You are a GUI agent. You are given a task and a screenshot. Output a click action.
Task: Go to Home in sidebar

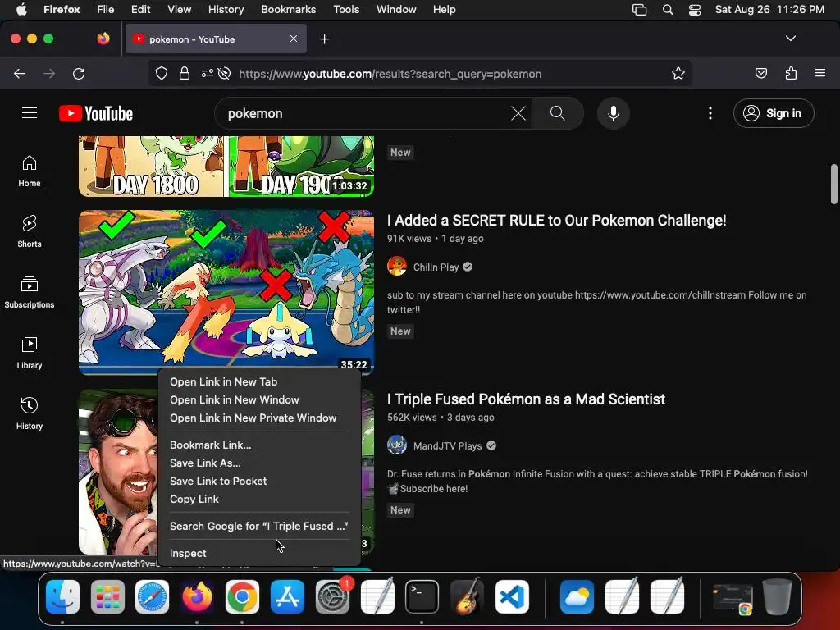click(x=30, y=171)
